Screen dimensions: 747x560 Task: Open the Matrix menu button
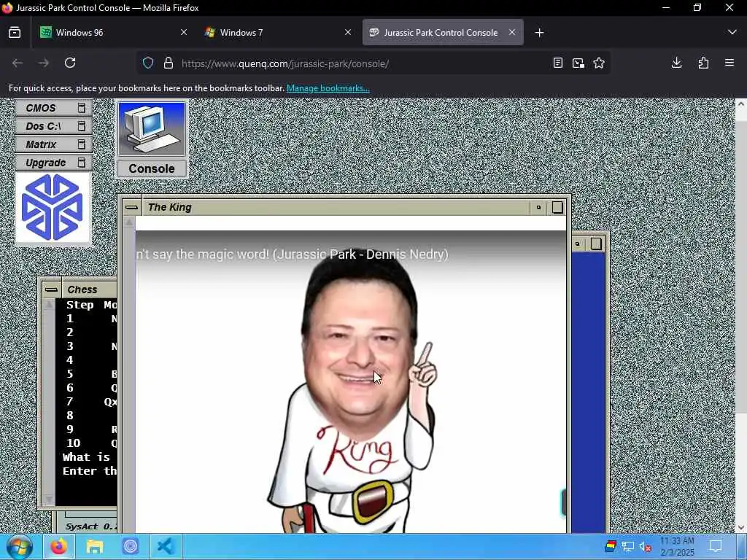[53, 144]
